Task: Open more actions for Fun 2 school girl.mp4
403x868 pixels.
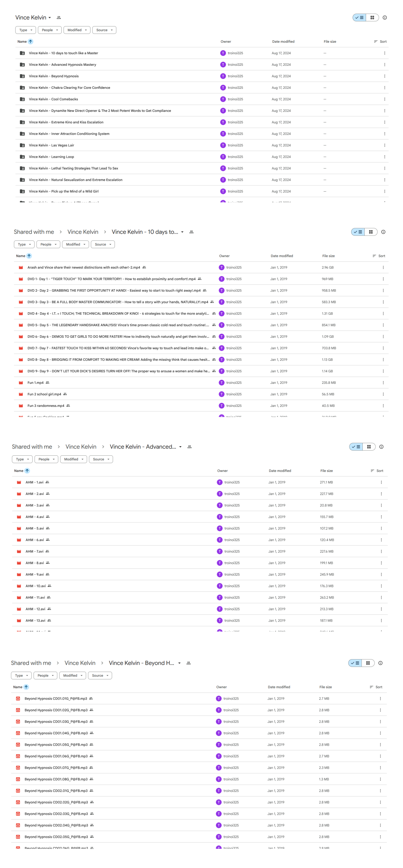Action: pyautogui.click(x=383, y=394)
